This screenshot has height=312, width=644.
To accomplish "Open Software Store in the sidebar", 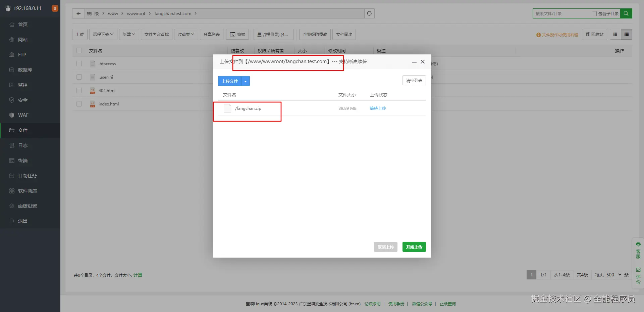I will click(30, 191).
